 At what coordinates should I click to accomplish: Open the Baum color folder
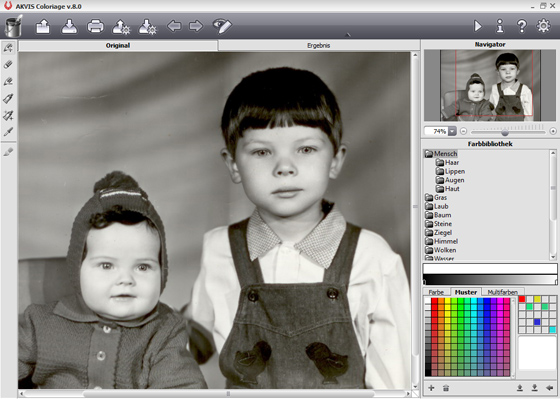click(438, 215)
